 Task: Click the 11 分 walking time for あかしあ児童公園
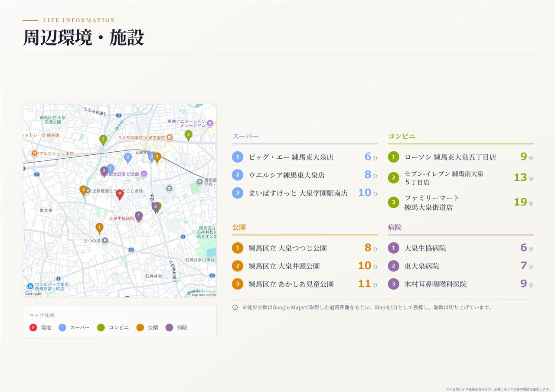[x=368, y=284]
